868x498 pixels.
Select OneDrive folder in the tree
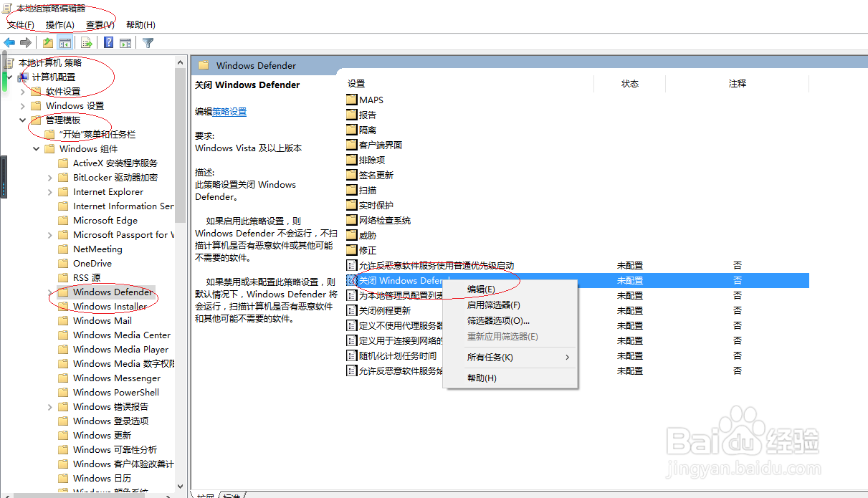92,263
